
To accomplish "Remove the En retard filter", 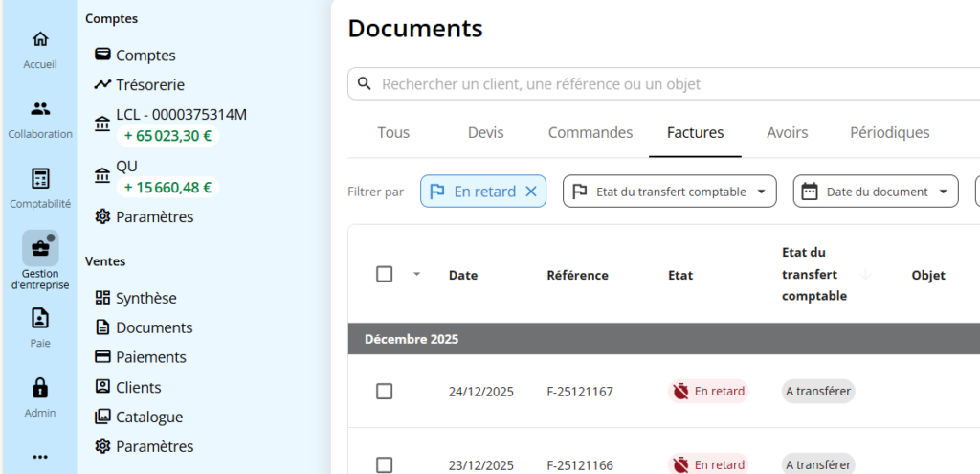I will (x=530, y=192).
